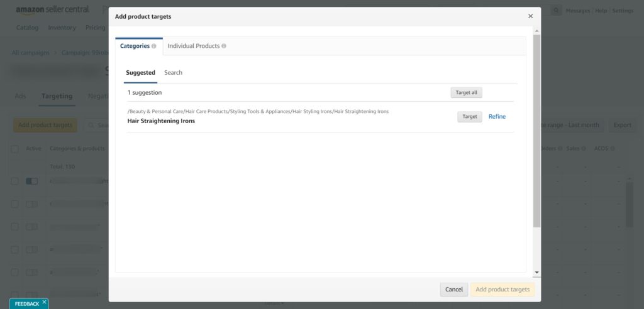The image size is (644, 309).
Task: Cancel the product targets dialog
Action: click(454, 290)
